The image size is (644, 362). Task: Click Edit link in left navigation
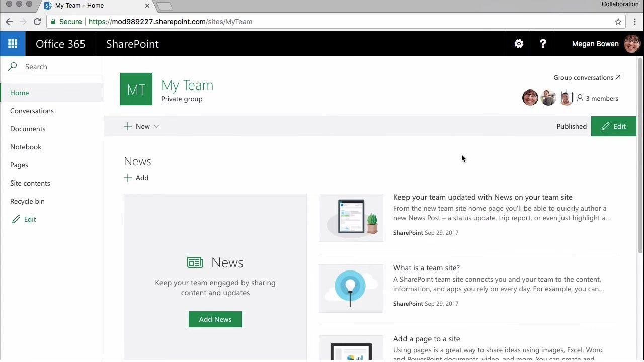coord(24,219)
